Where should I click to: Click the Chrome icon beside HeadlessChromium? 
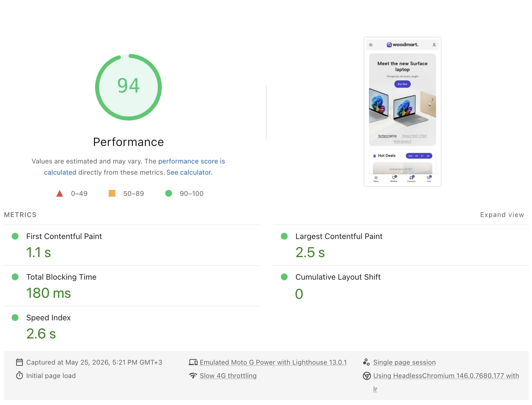coord(367,376)
